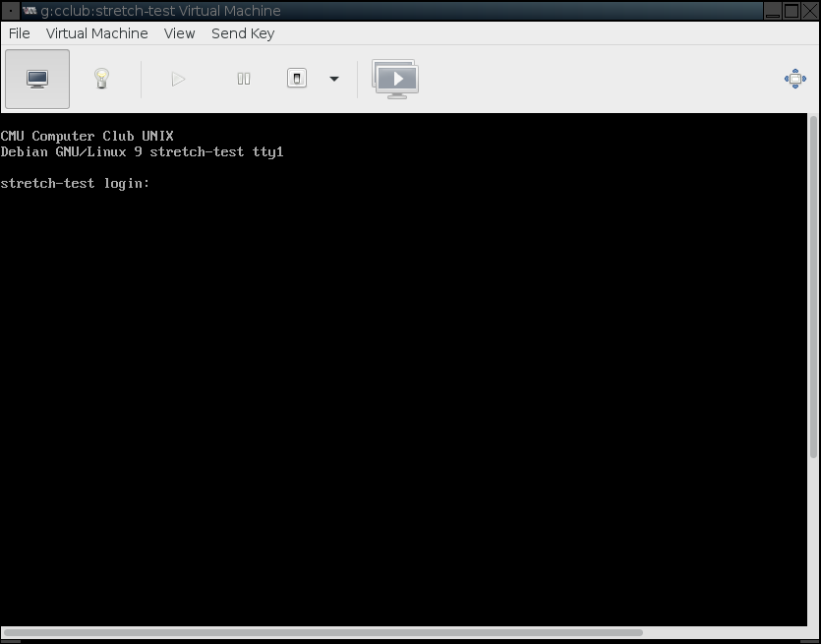This screenshot has width=821, height=644.
Task: Click the horizontal scrollbar at bottom
Action: click(323, 632)
